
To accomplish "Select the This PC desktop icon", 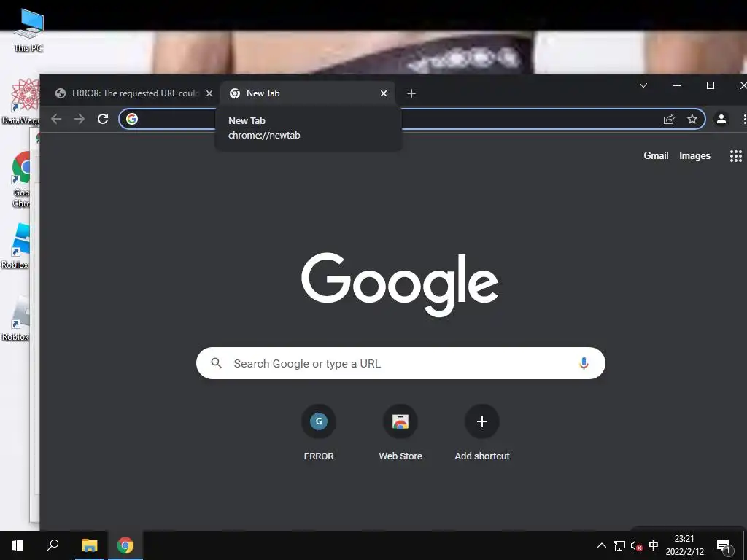I will tap(28, 29).
